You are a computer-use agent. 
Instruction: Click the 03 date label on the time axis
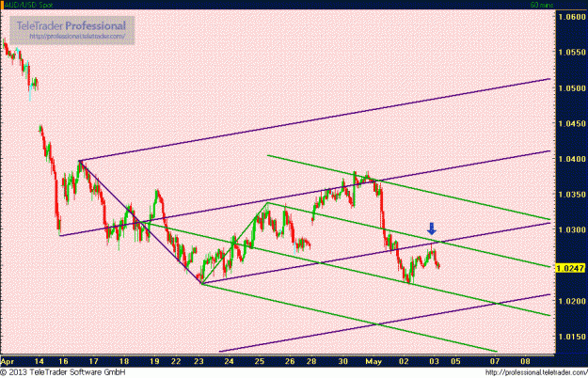(435, 361)
